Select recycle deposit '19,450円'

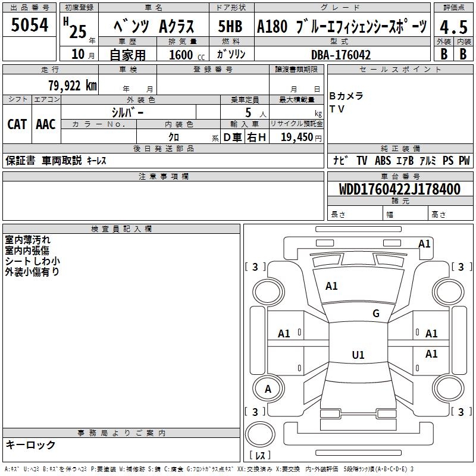click(301, 137)
